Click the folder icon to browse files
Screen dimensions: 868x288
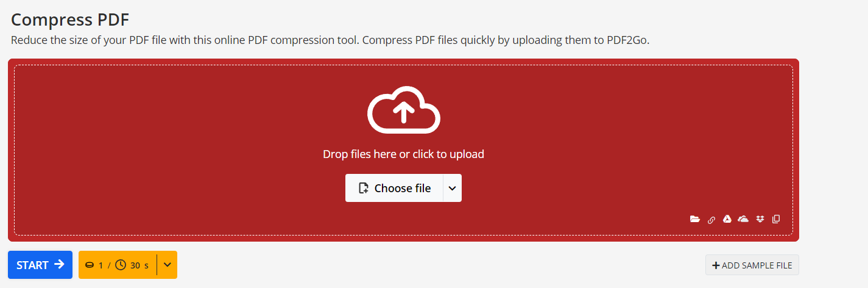[695, 219]
